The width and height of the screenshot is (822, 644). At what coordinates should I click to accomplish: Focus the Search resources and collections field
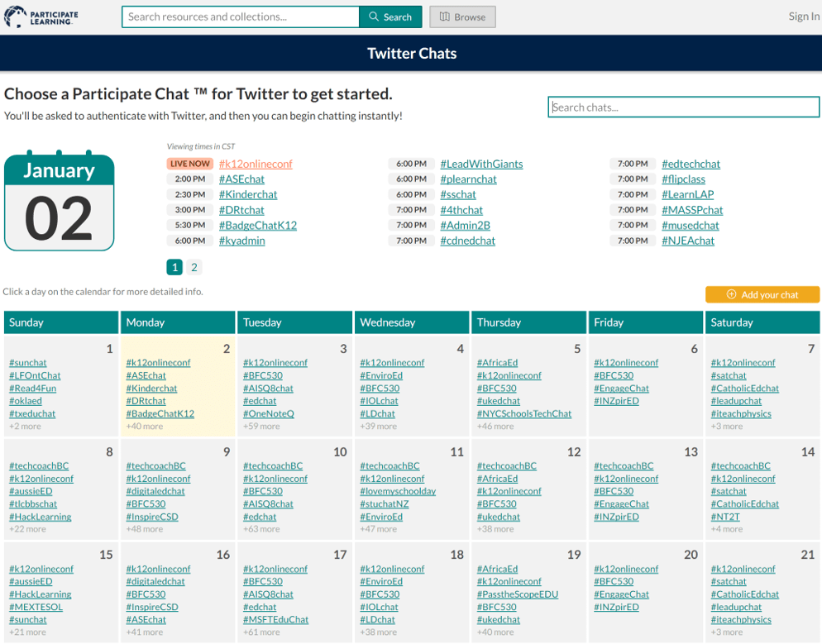point(241,17)
